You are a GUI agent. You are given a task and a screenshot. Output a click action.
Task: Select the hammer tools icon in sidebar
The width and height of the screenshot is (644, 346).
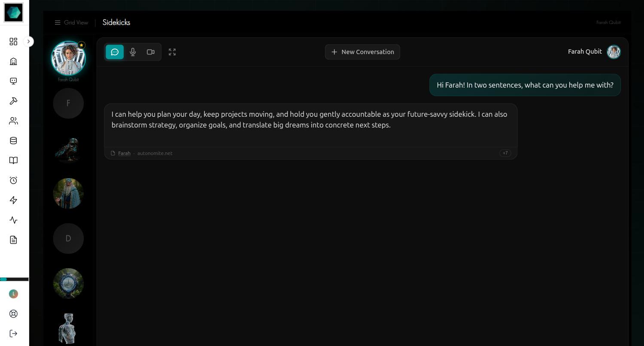[13, 101]
